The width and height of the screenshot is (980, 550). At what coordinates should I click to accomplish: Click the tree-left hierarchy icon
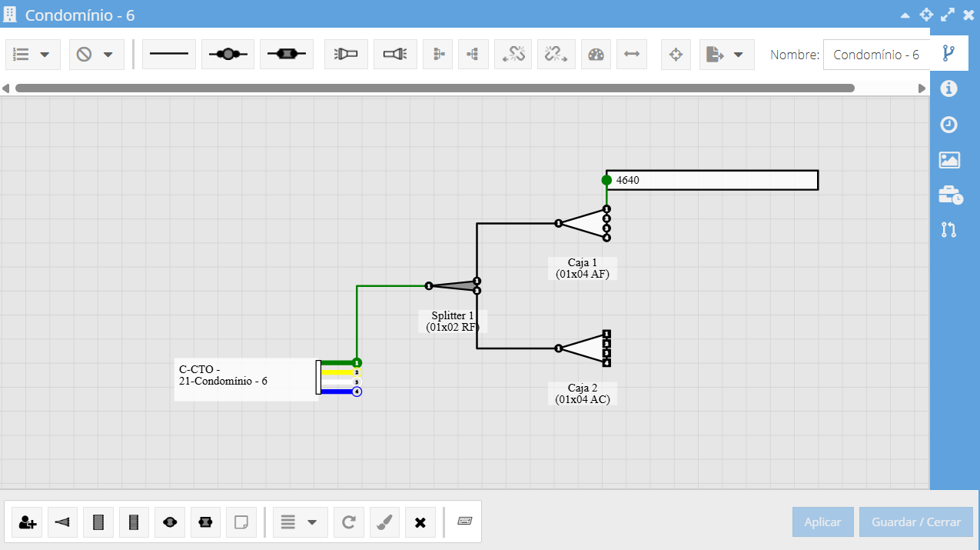click(x=473, y=55)
